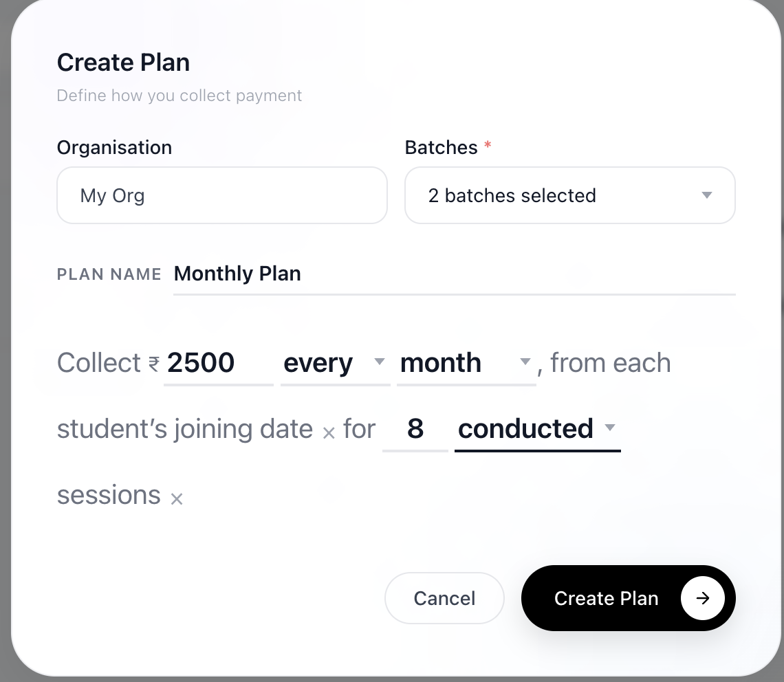The width and height of the screenshot is (784, 682).
Task: Click the 'conducted' dropdown text
Action: 525,428
